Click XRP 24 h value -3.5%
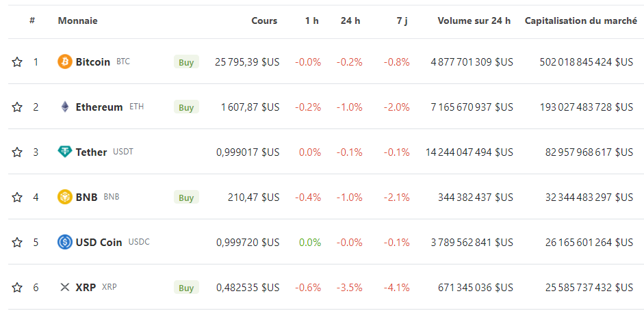This screenshot has width=644, height=313. [350, 288]
